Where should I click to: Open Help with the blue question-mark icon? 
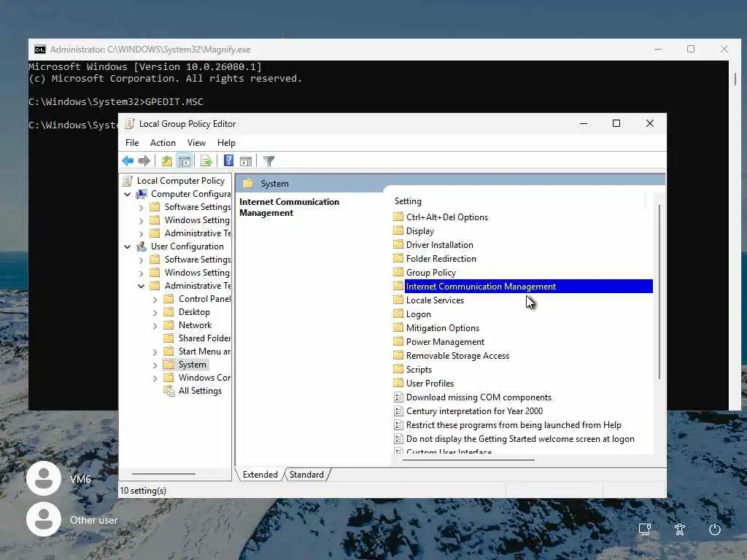(228, 161)
